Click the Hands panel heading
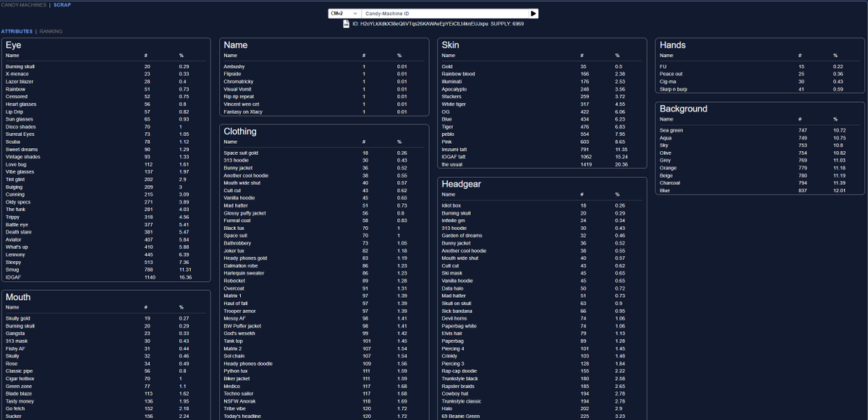The height and width of the screenshot is (420, 868). (673, 45)
